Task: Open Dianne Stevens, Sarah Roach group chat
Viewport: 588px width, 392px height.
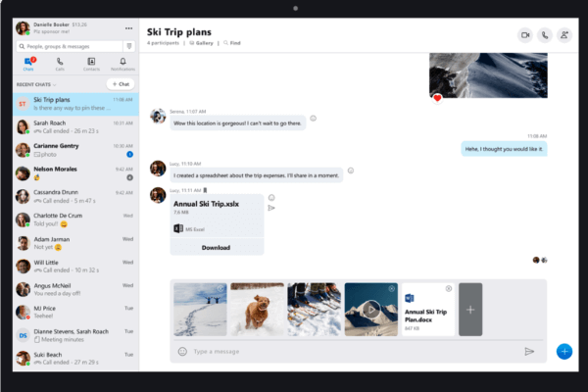Action: point(76,335)
